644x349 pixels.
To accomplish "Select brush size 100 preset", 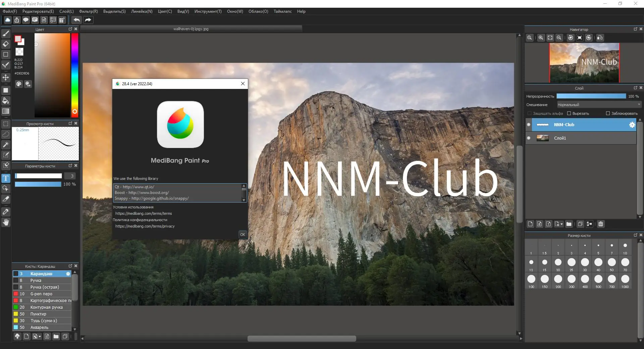I will tap(531, 281).
